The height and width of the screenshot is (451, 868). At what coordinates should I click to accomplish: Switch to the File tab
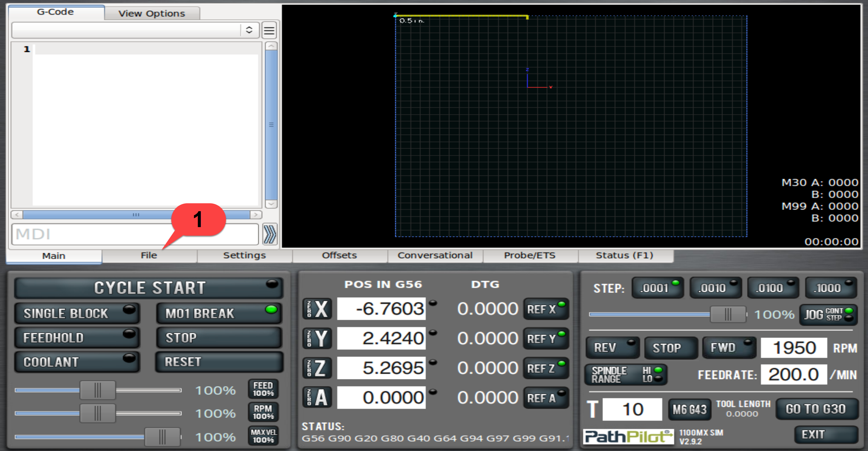coord(149,255)
